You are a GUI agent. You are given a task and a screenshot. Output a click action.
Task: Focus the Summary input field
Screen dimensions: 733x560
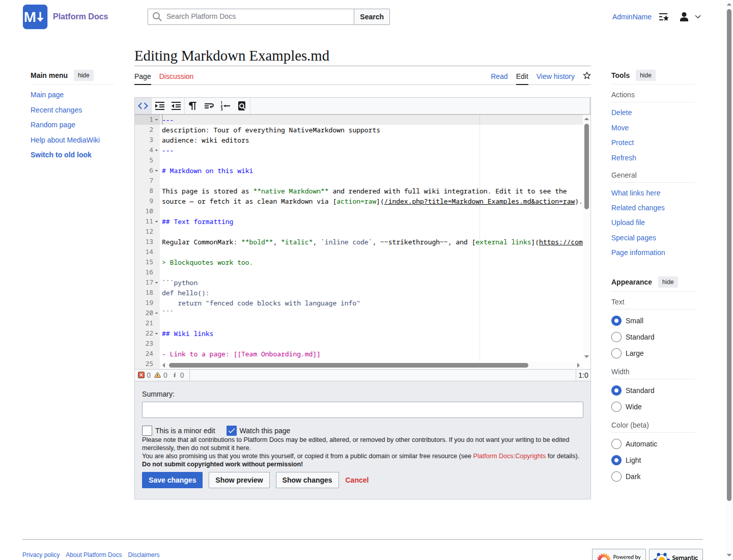(x=362, y=410)
